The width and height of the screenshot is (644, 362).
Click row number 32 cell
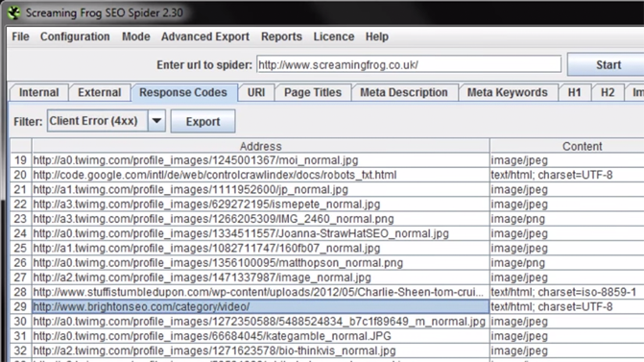tap(20, 350)
